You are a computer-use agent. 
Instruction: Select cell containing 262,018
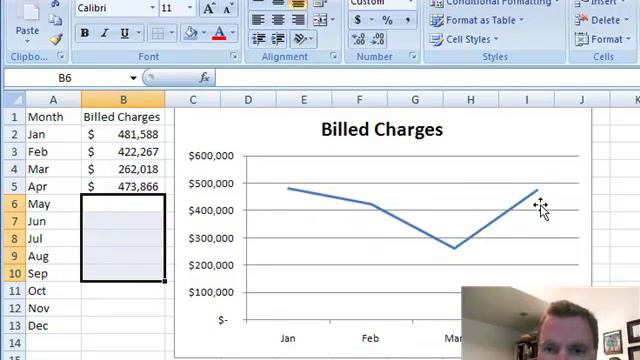[123, 169]
